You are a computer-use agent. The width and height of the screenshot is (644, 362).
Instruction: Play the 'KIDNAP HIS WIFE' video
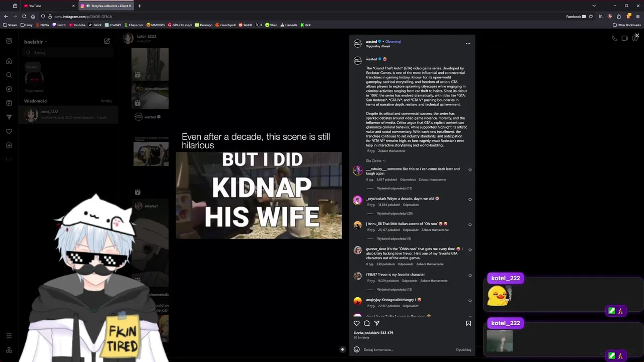(259, 195)
